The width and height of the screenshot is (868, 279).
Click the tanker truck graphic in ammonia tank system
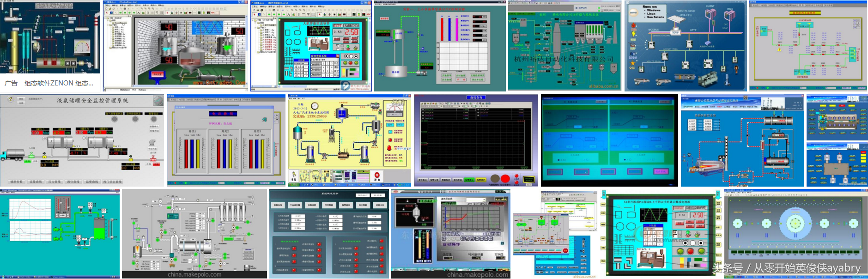12,156
